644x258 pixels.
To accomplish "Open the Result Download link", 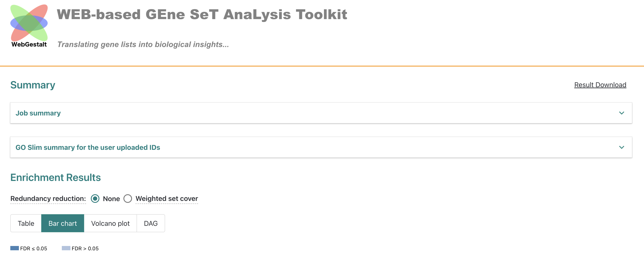I will pos(600,85).
